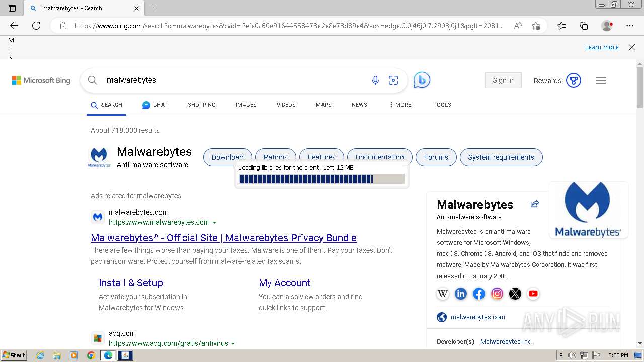View site information lock icon
The height and width of the screenshot is (362, 644).
tap(63, 26)
